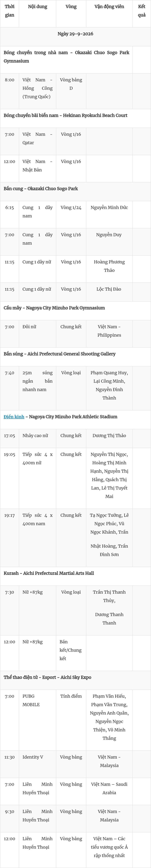Click the Thời gian column header
The width and height of the screenshot is (151, 868).
pos(9,14)
